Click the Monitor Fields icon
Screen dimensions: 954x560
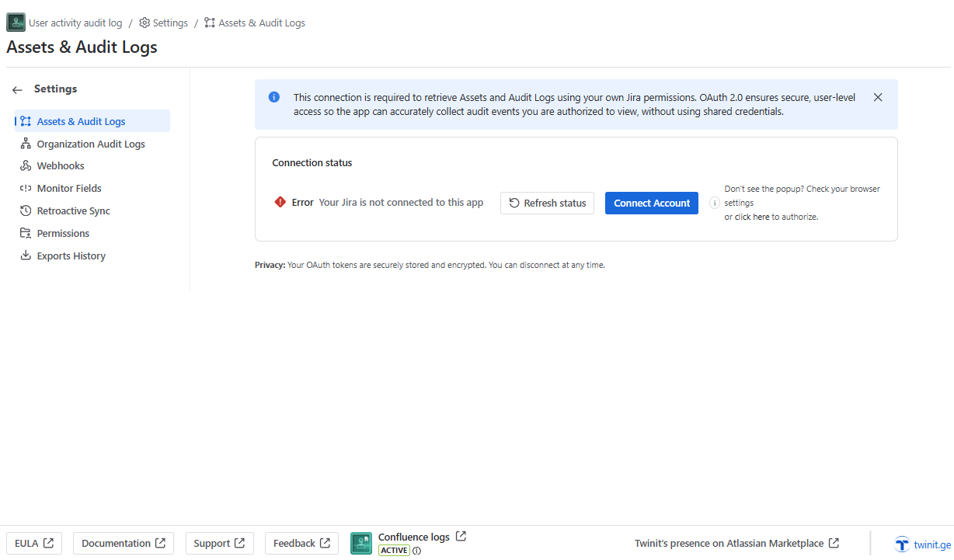click(x=26, y=189)
